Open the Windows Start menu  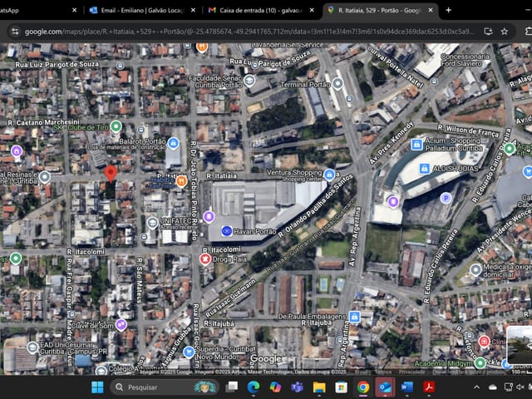coord(97,387)
